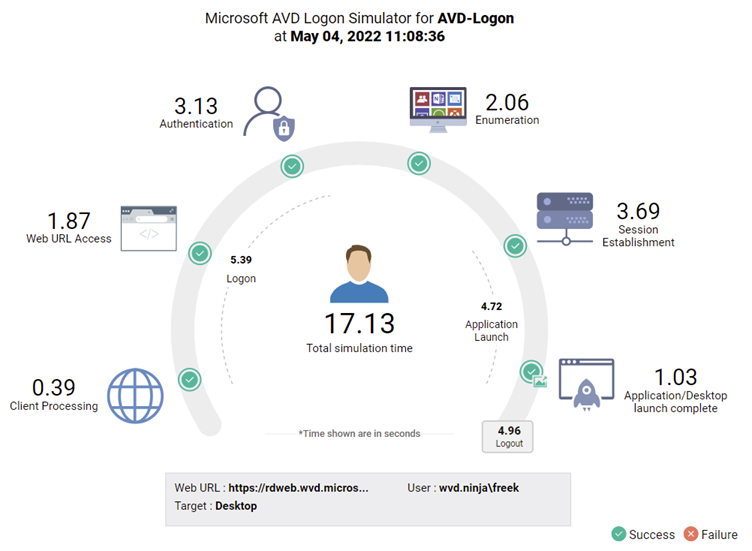Click the 5.39 Logon value

coord(241,260)
